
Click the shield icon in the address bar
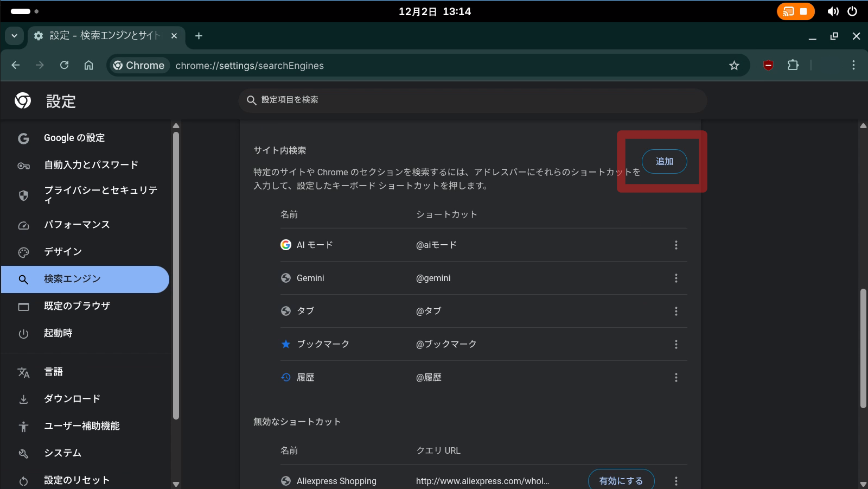click(768, 65)
